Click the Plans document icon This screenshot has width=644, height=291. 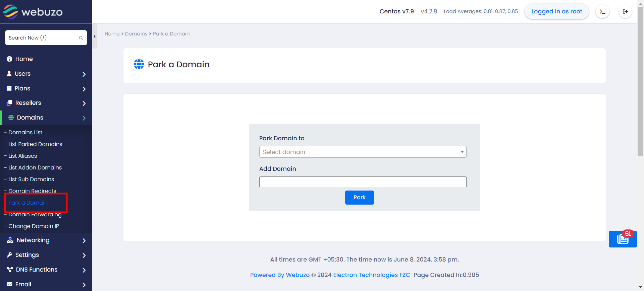tap(9, 88)
